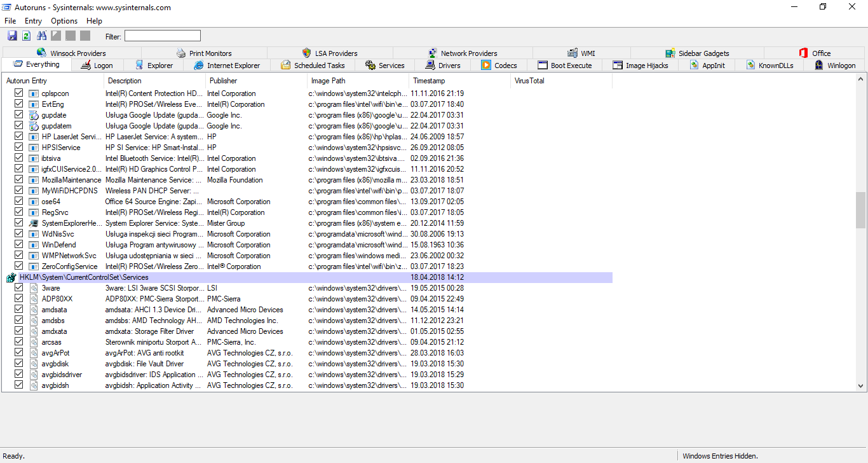Sort by the Publisher column header
This screenshot has width=868, height=463.
[x=256, y=81]
